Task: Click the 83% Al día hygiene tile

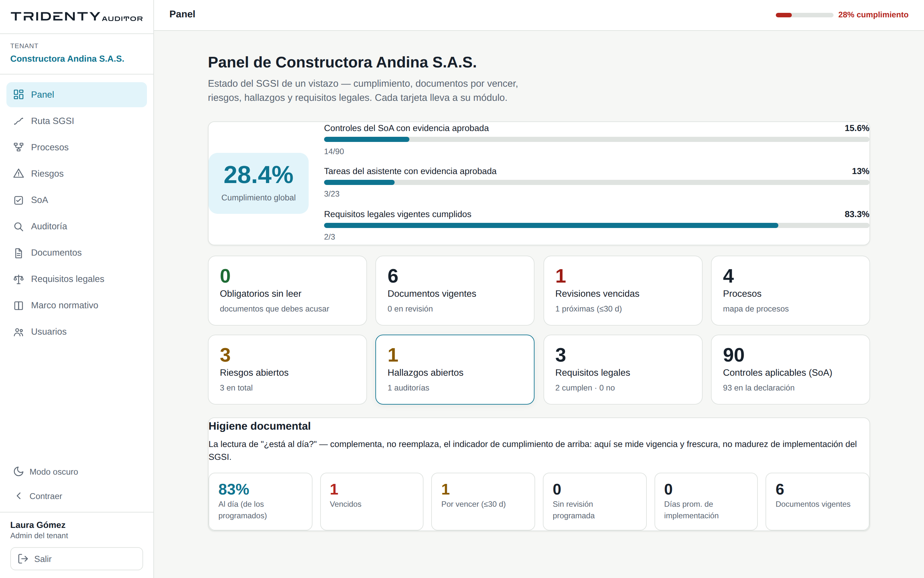Action: (x=261, y=501)
